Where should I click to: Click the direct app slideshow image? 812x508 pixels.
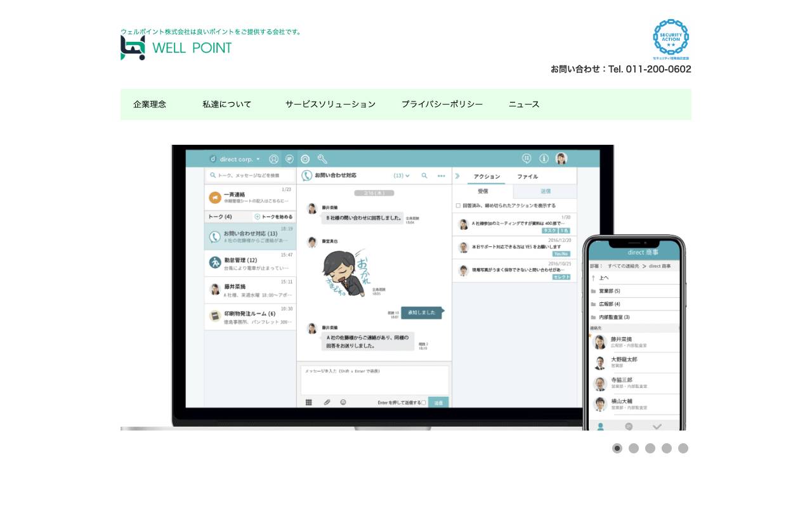(x=406, y=288)
